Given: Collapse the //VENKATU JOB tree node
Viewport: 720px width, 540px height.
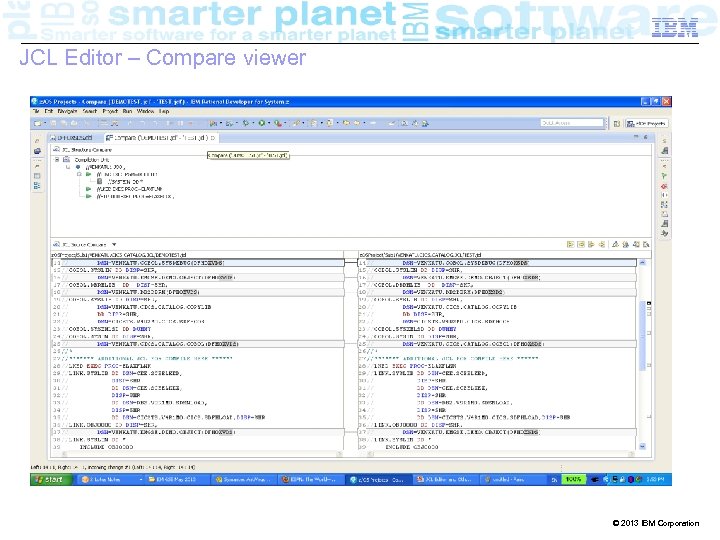Looking at the screenshot, I should coord(68,167).
